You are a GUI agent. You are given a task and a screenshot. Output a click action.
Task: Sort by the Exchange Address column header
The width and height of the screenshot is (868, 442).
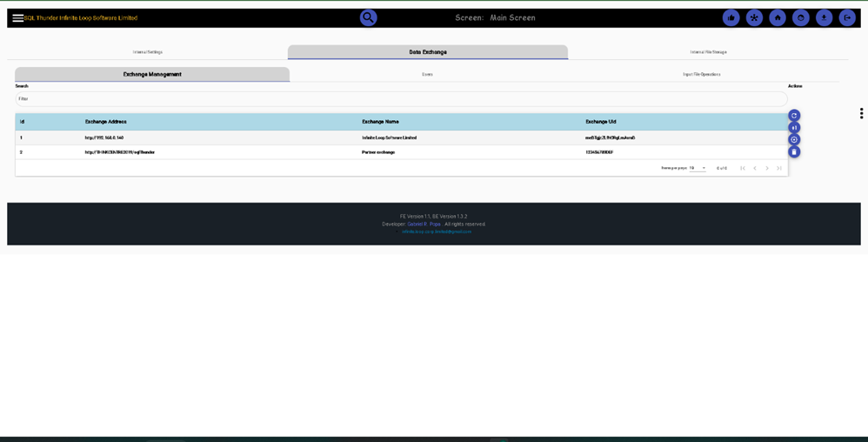click(106, 122)
